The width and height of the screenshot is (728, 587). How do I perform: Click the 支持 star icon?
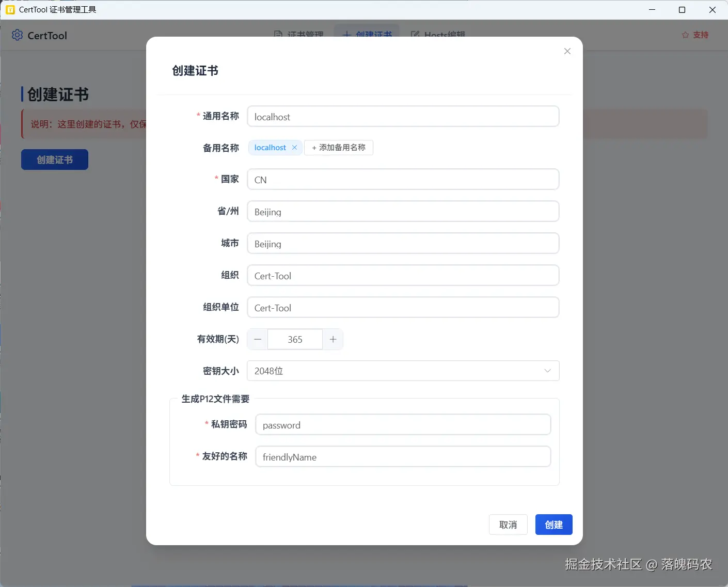[x=685, y=35]
